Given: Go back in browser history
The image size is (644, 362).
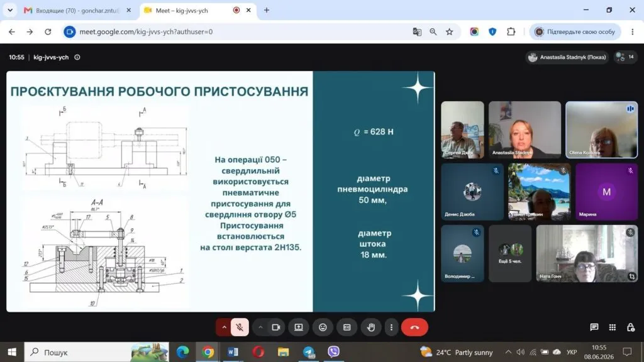Looking at the screenshot, I should (12, 31).
